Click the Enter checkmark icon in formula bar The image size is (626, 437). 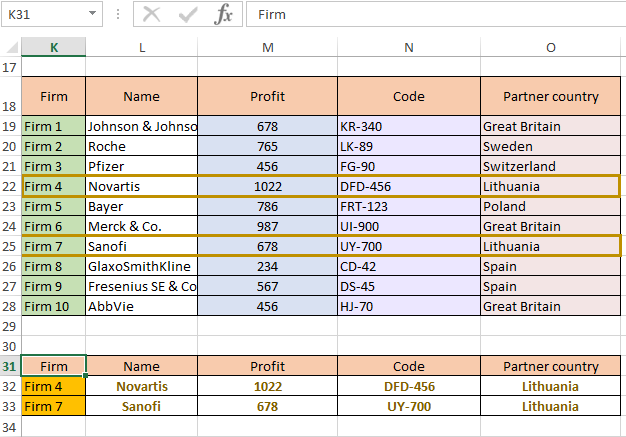point(188,15)
